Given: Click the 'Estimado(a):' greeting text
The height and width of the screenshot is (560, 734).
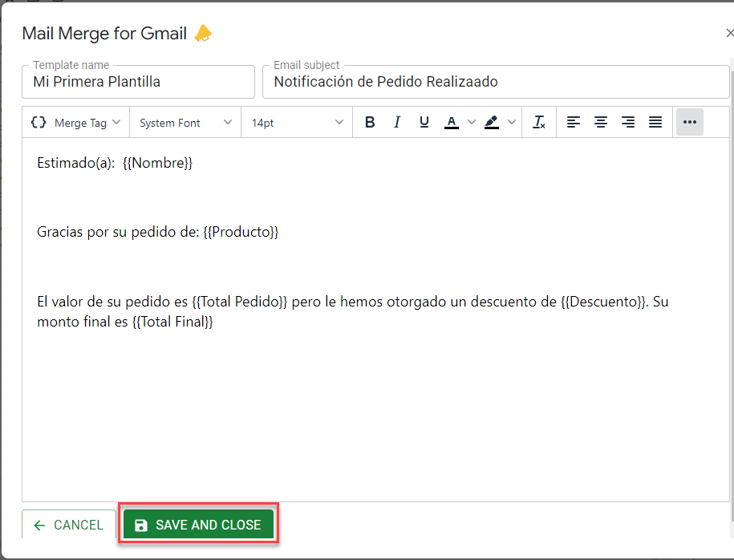Looking at the screenshot, I should [76, 163].
